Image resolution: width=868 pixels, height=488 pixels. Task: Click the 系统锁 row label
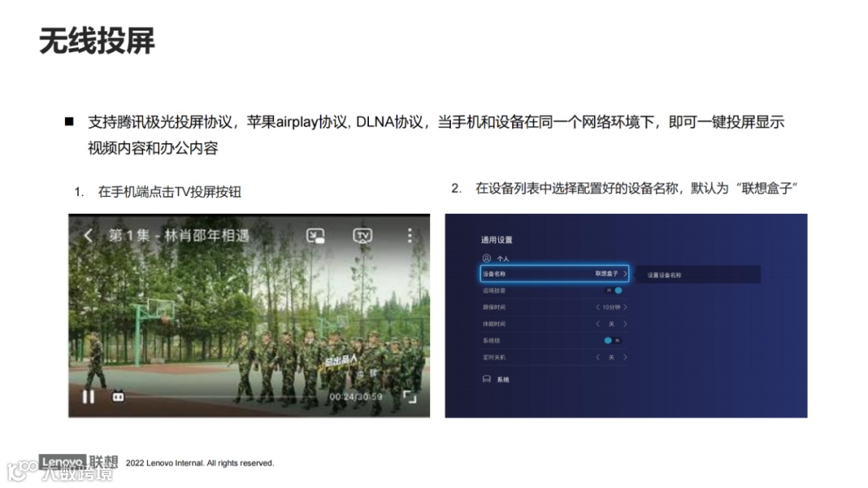(491, 341)
